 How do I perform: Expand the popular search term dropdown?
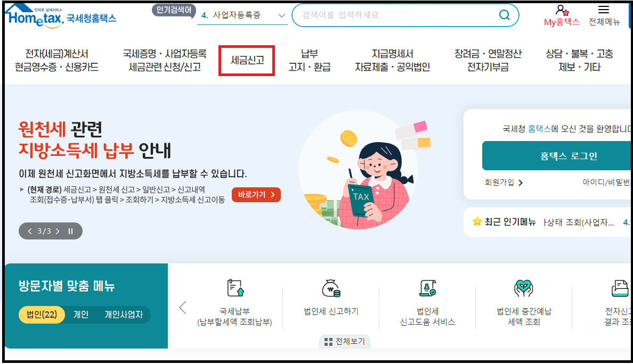(x=281, y=15)
